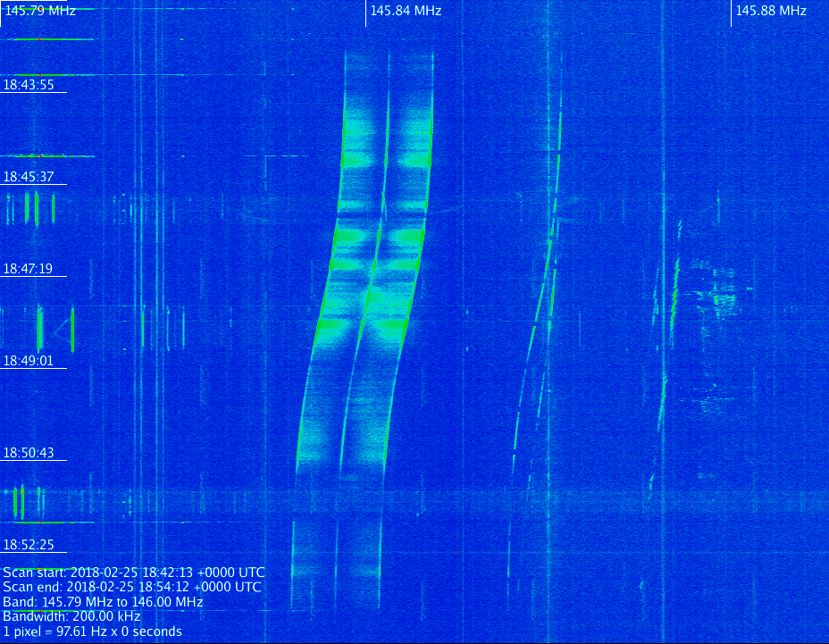829x644 pixels.
Task: Select the 18:49:01 time marker
Action: (x=29, y=361)
